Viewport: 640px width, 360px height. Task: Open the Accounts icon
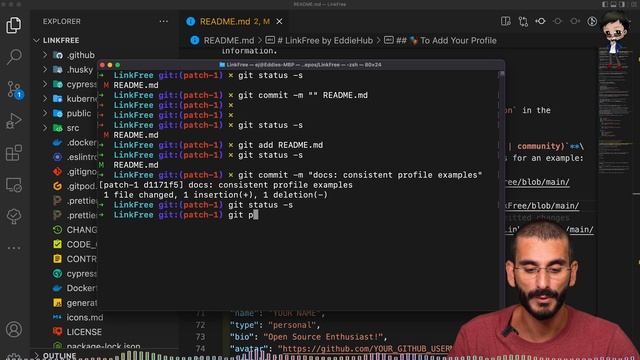(x=13, y=329)
